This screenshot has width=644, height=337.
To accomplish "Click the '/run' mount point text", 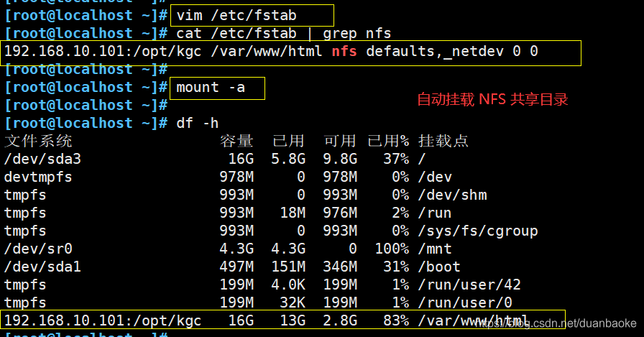I will point(435,213).
